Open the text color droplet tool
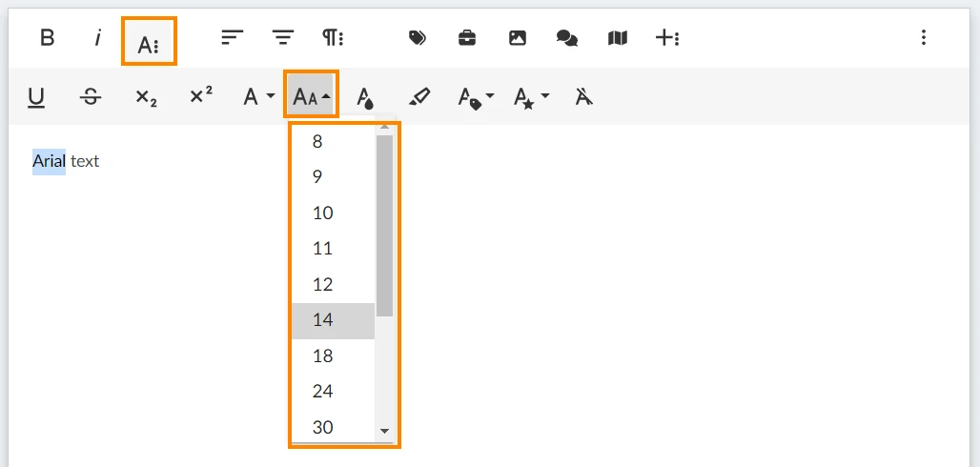 [x=365, y=97]
